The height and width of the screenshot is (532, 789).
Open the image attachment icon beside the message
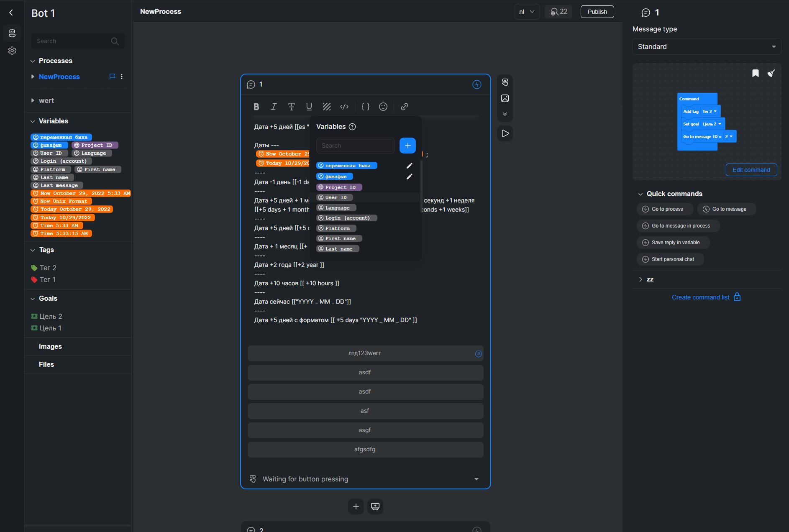(505, 98)
